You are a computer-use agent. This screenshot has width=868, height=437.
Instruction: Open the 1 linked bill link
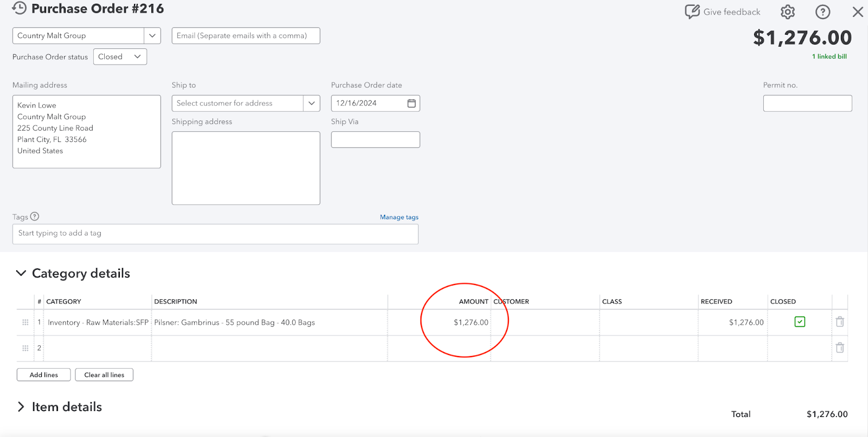click(x=829, y=56)
